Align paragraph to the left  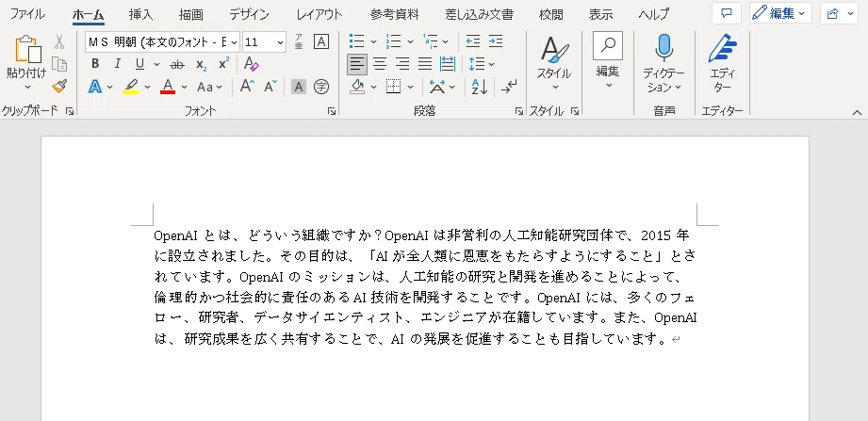click(x=357, y=64)
